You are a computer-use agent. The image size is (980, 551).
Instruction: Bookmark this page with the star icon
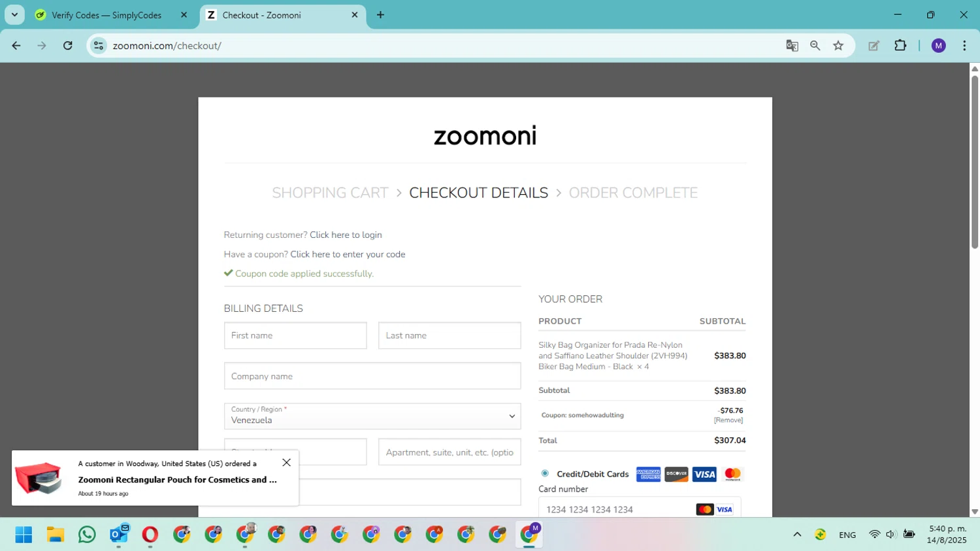pos(838,46)
